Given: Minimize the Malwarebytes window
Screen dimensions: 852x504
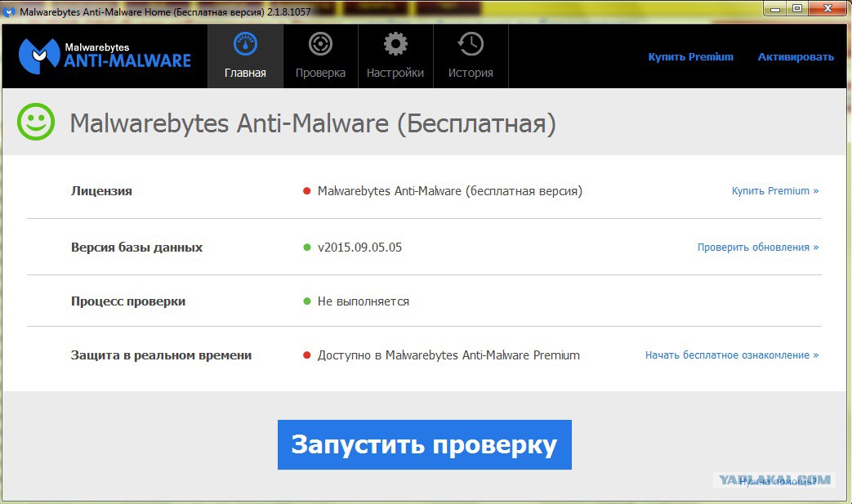Looking at the screenshot, I should 775,9.
